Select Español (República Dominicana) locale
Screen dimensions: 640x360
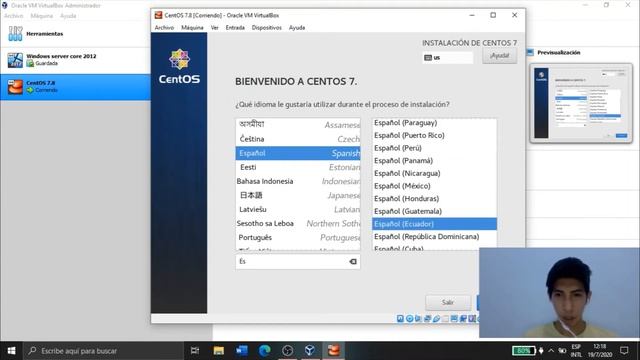(434, 236)
